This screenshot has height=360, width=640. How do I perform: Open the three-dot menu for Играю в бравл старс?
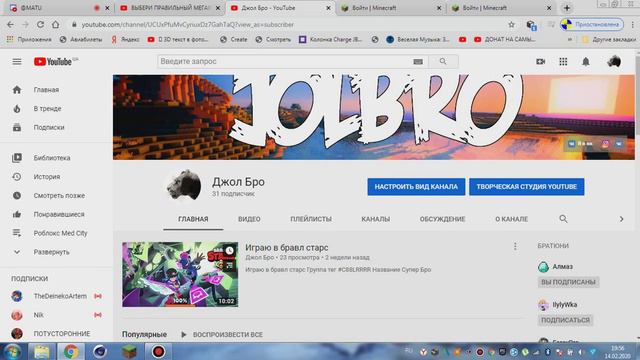click(515, 247)
